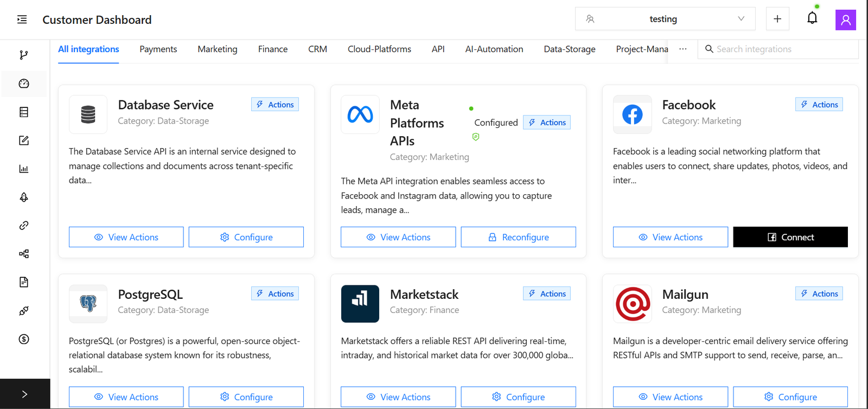
Task: Click the chain link icon in sidebar
Action: [x=24, y=226]
